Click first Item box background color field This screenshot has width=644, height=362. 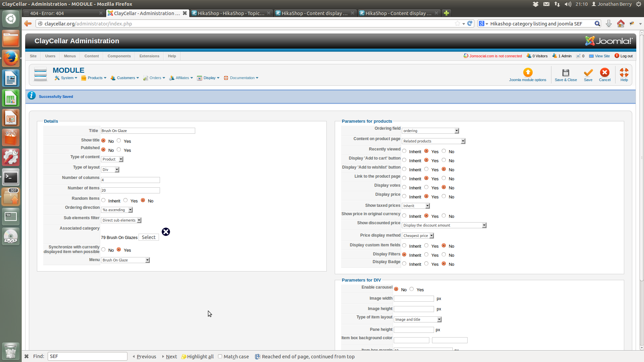(x=411, y=340)
